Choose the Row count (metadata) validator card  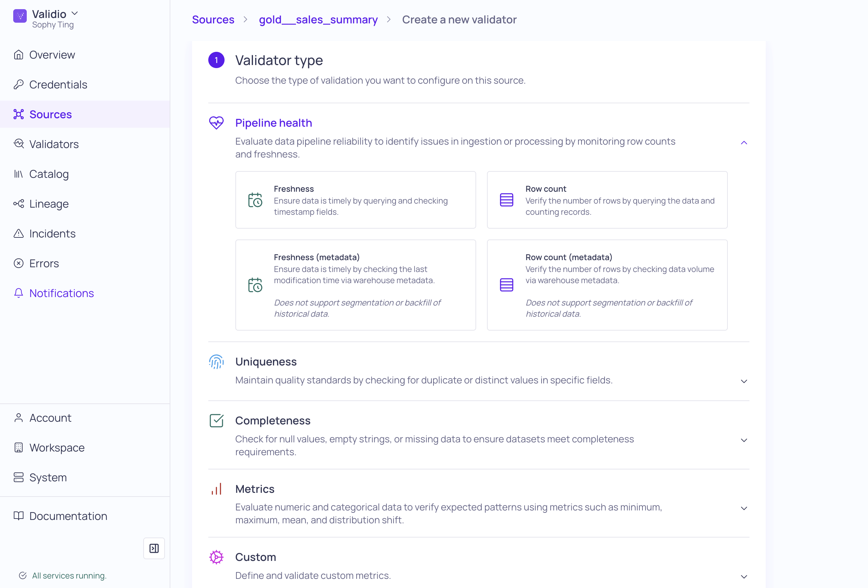pos(607,285)
